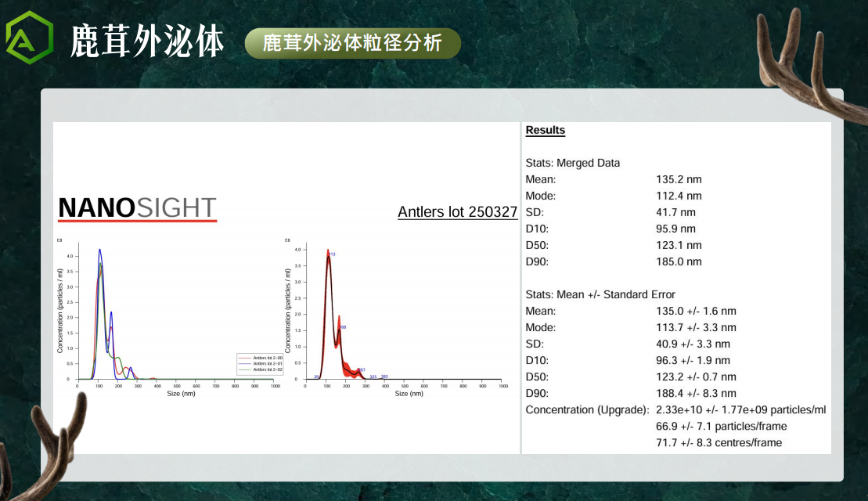Click the 168 peak label on merged chart
The image size is (868, 501).
tap(342, 327)
